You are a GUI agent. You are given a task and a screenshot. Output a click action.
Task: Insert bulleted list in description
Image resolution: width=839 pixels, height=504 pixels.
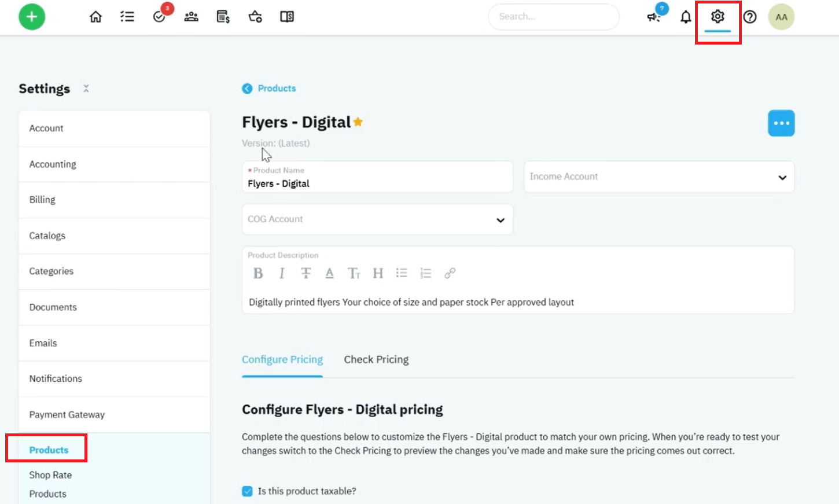[x=402, y=273]
